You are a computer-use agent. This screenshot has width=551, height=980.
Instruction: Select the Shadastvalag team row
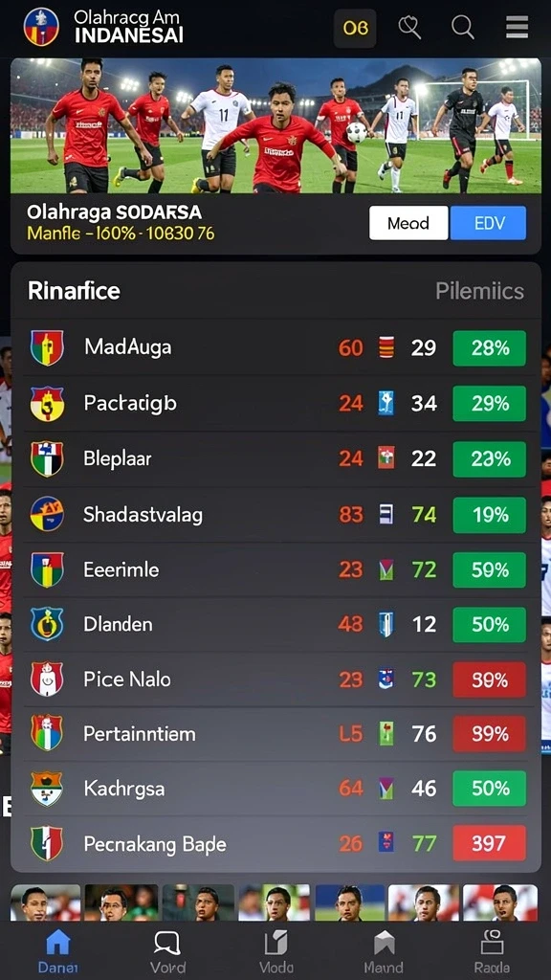(275, 514)
